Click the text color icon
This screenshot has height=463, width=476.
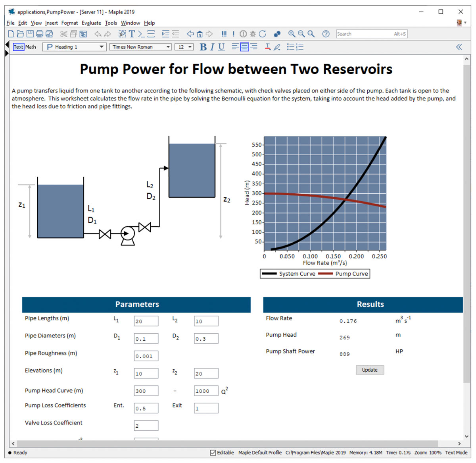point(268,47)
